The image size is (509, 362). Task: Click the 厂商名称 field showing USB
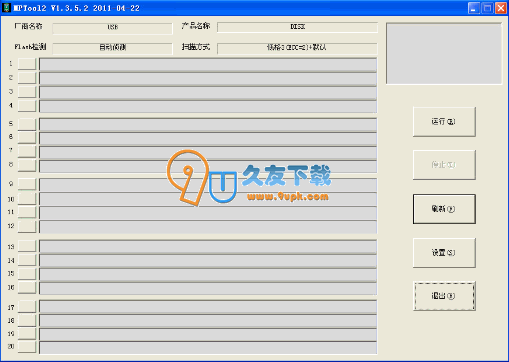pyautogui.click(x=112, y=28)
